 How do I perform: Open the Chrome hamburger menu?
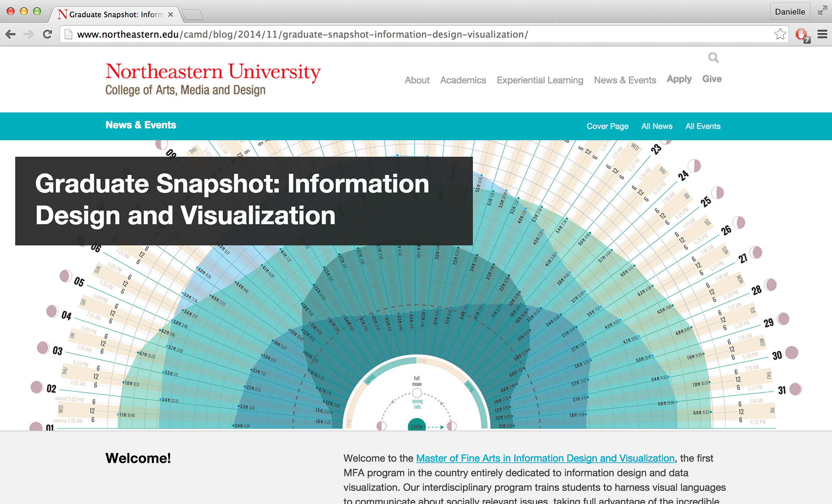(x=822, y=34)
